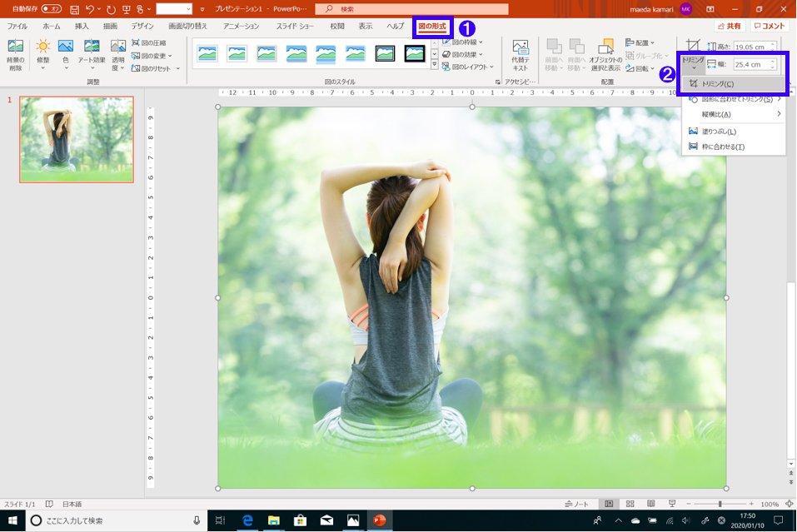Switch to デザイン (Design) tab
The width and height of the screenshot is (797, 532).
click(x=142, y=26)
